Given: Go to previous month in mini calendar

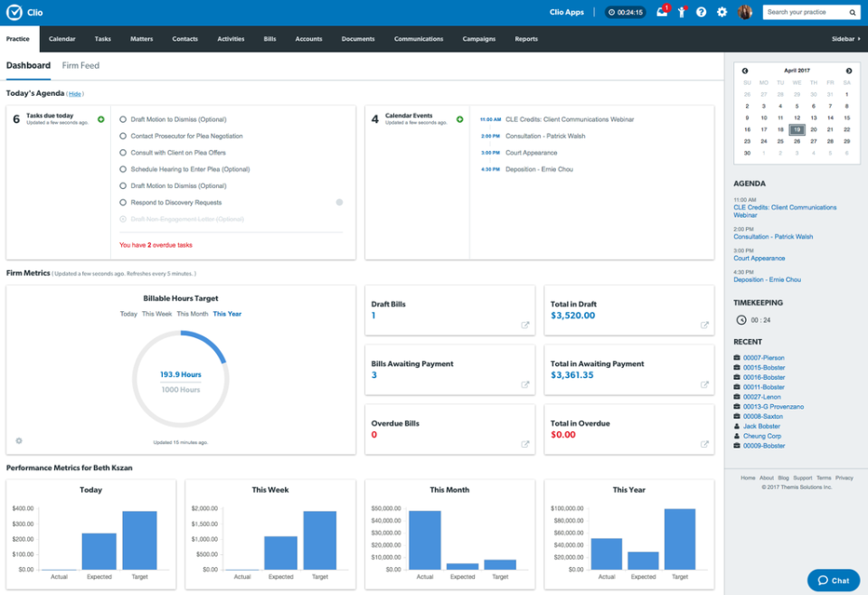Looking at the screenshot, I should click(745, 70).
